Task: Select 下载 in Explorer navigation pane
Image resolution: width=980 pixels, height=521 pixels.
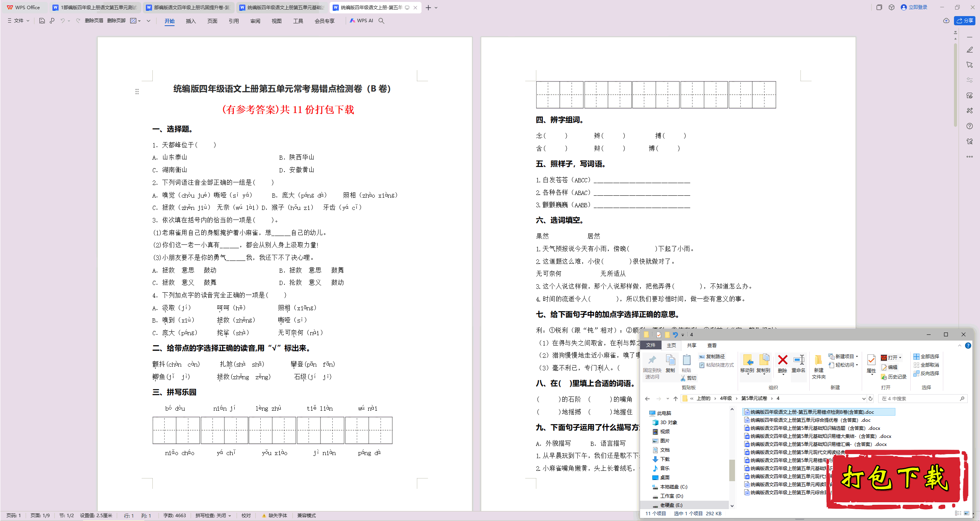Action: click(661, 459)
